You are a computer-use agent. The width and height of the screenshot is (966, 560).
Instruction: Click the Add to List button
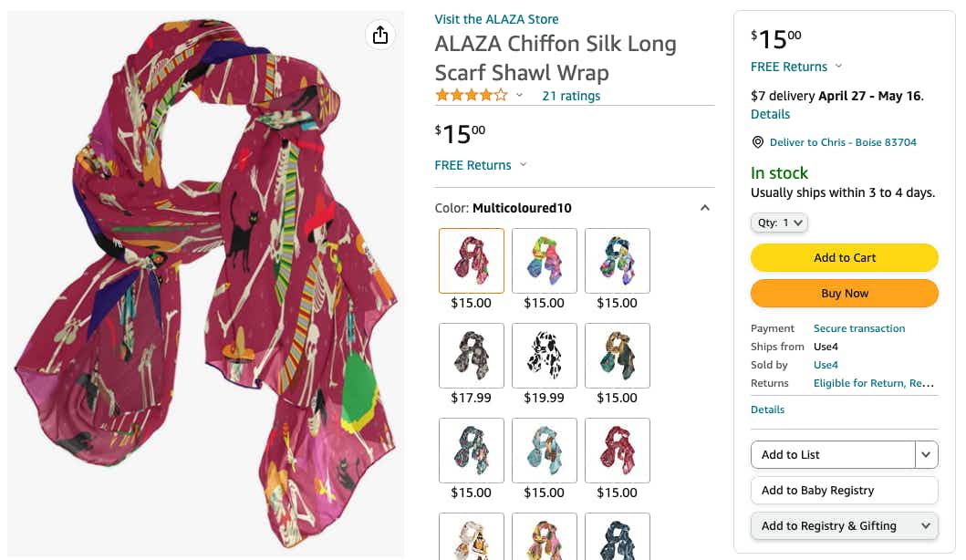832,454
